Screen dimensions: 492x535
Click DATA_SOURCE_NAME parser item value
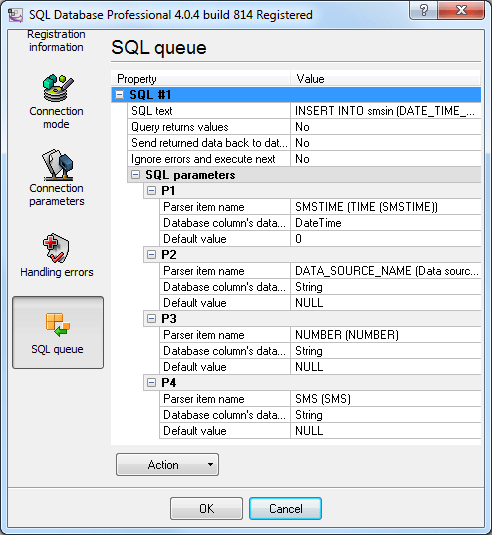[x=386, y=271]
